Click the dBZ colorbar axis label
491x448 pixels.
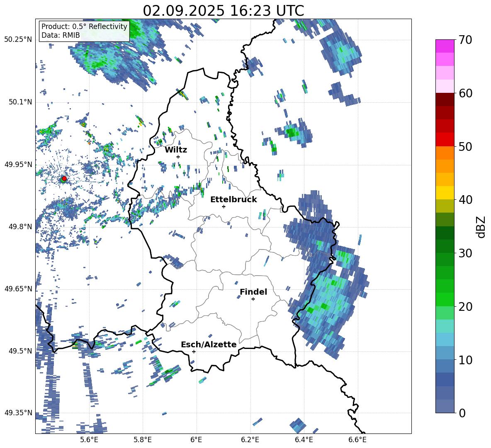pos(481,227)
